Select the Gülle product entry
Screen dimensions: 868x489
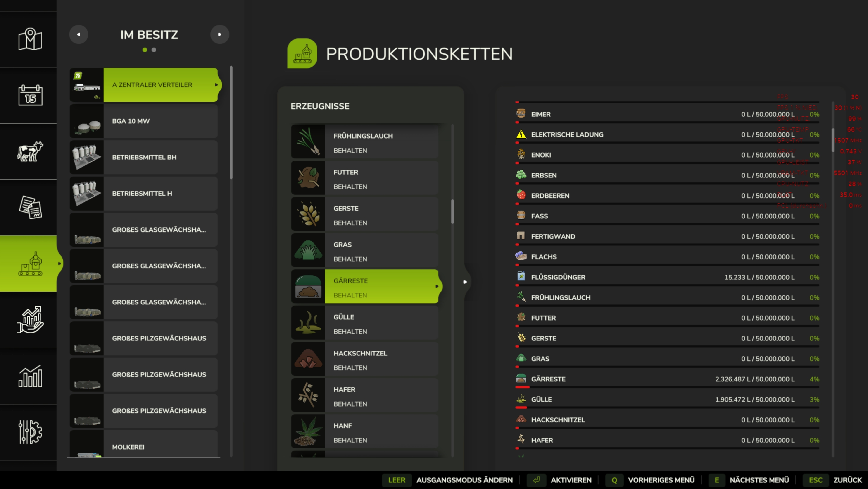365,324
